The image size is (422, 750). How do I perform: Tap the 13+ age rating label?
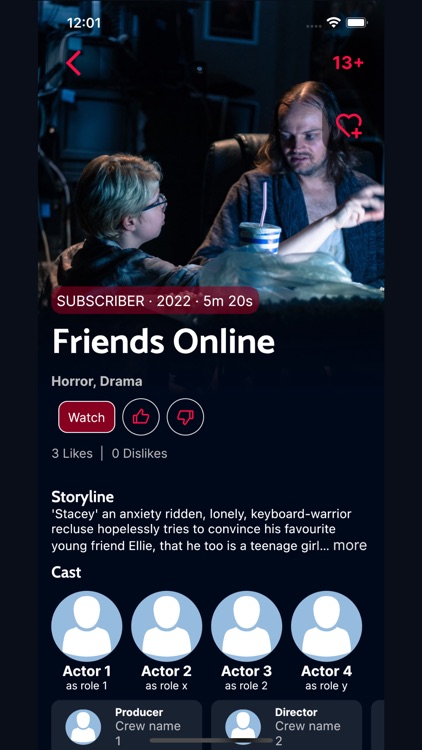pos(348,63)
